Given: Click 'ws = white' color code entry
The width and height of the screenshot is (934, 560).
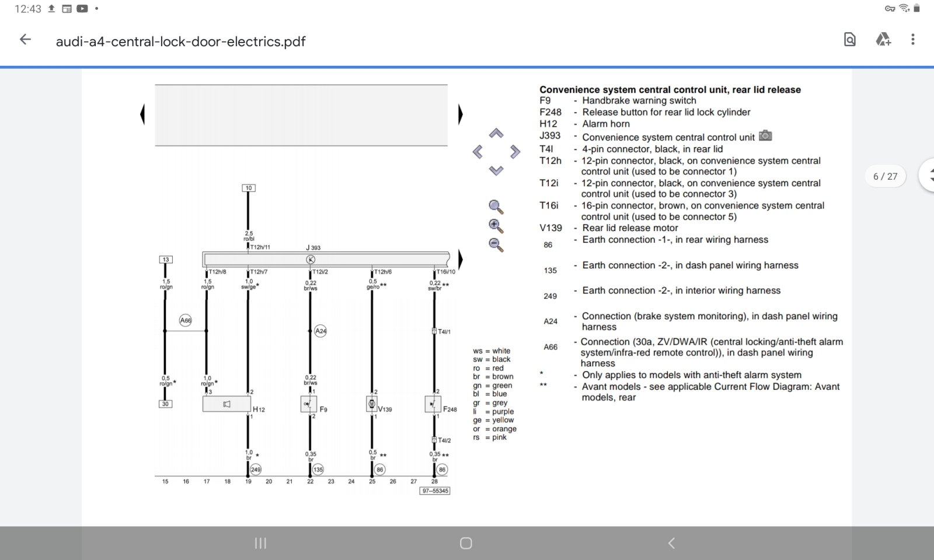Looking at the screenshot, I should (492, 351).
